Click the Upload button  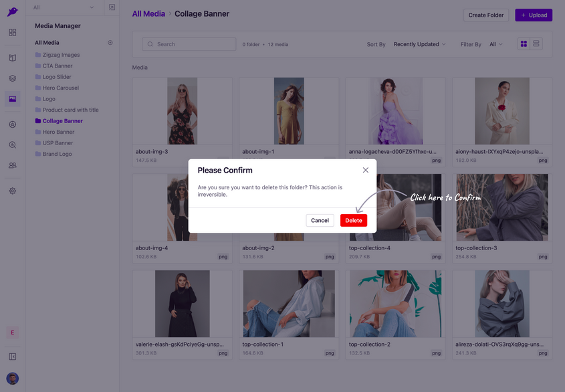coord(534,15)
